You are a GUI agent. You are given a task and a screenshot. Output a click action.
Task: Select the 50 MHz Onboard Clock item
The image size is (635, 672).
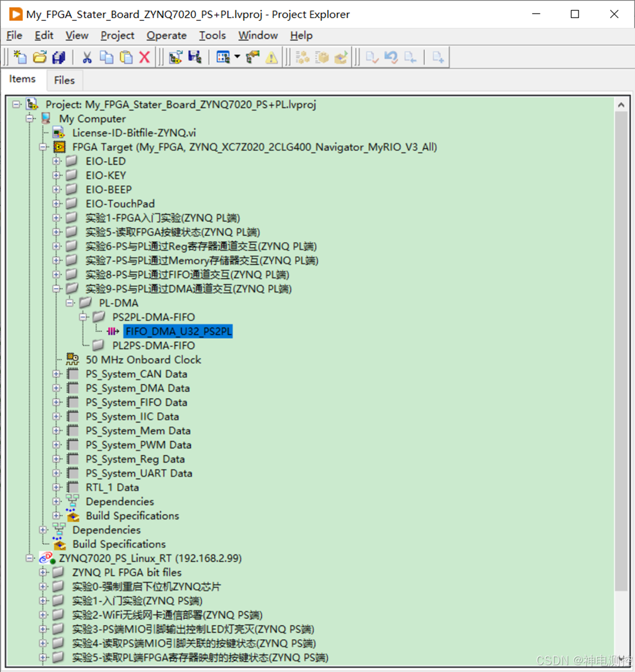coord(143,360)
